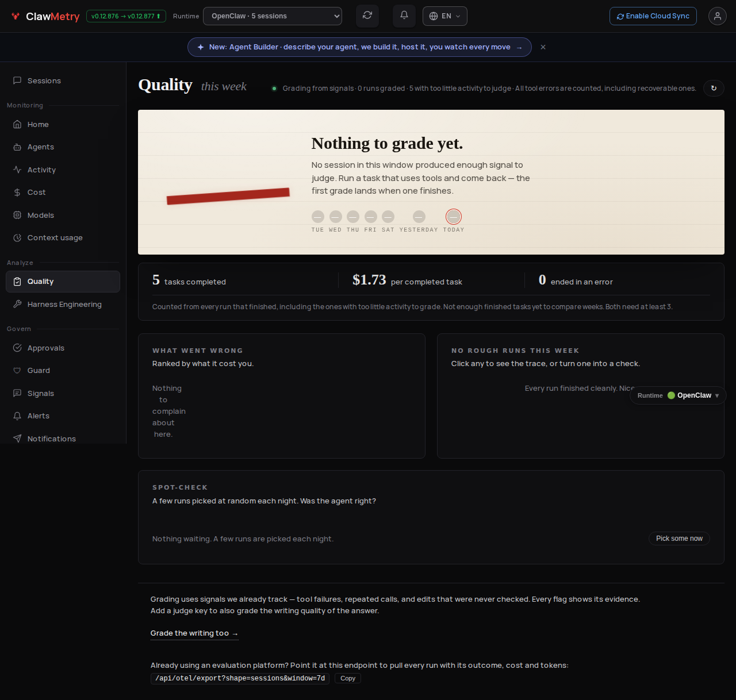The height and width of the screenshot is (700, 736).
Task: Dismiss the Agent Builder announcement banner
Action: pyautogui.click(x=543, y=47)
